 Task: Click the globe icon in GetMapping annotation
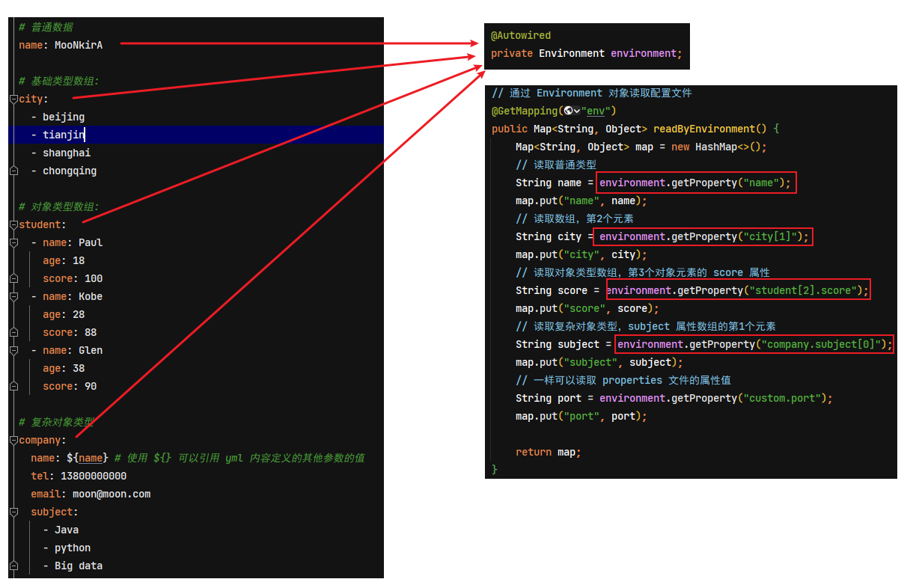click(x=569, y=111)
